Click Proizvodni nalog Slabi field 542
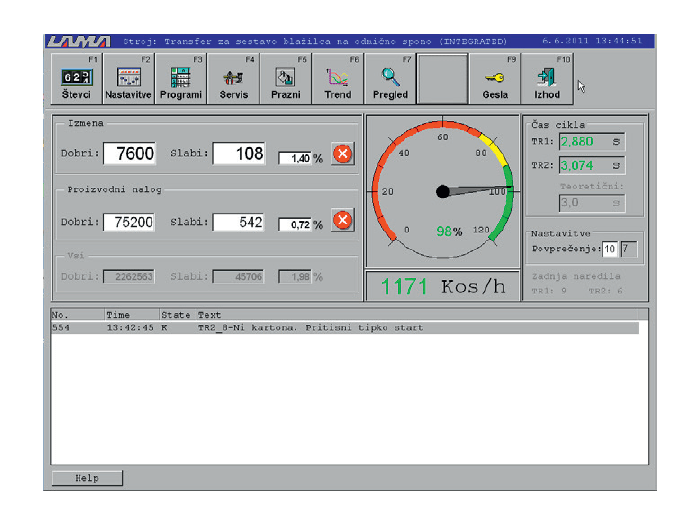The height and width of the screenshot is (525, 700). (238, 222)
